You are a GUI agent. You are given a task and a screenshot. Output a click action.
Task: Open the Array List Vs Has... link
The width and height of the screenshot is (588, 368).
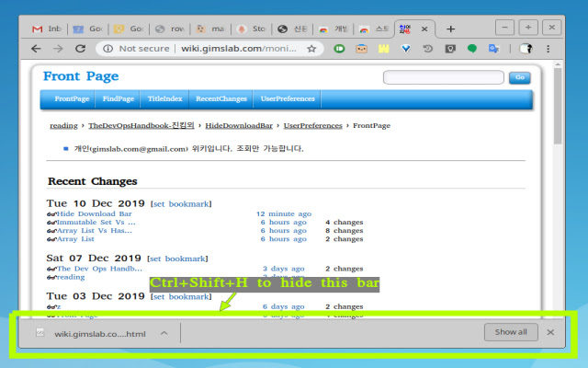coord(95,231)
